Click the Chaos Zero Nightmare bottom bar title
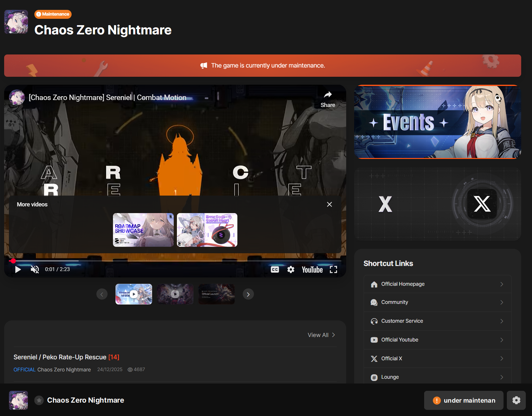The height and width of the screenshot is (416, 532). tap(86, 400)
